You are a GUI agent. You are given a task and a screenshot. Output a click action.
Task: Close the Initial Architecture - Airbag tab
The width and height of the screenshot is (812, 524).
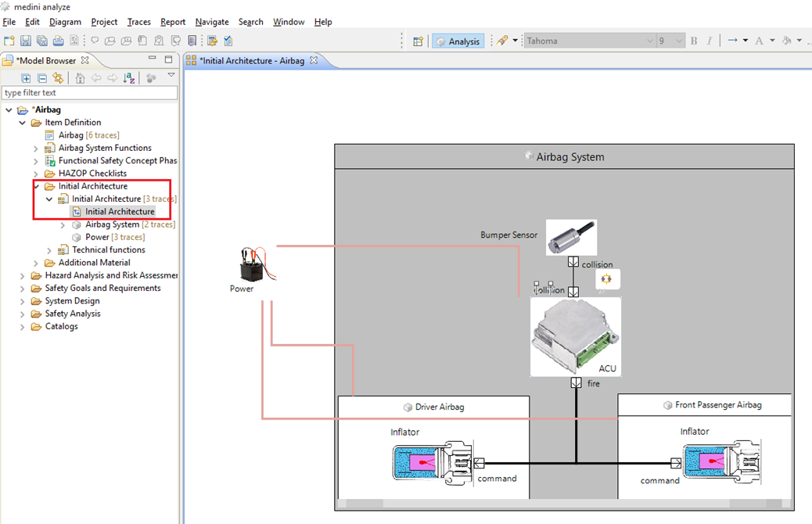(314, 60)
